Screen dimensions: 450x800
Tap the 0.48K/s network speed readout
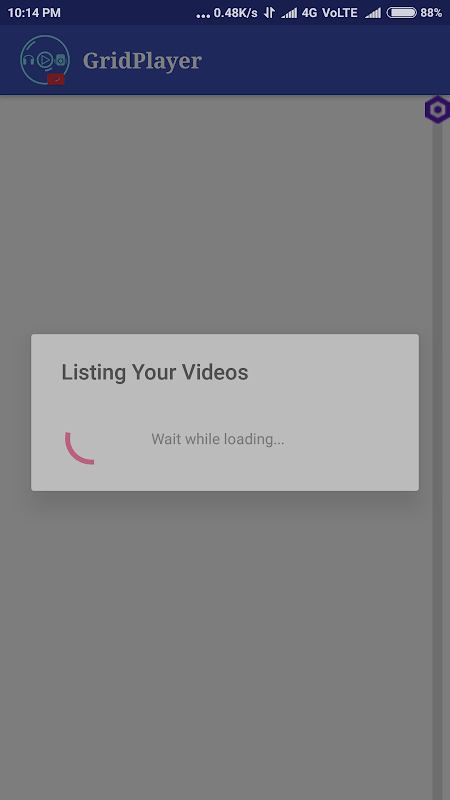(x=236, y=13)
